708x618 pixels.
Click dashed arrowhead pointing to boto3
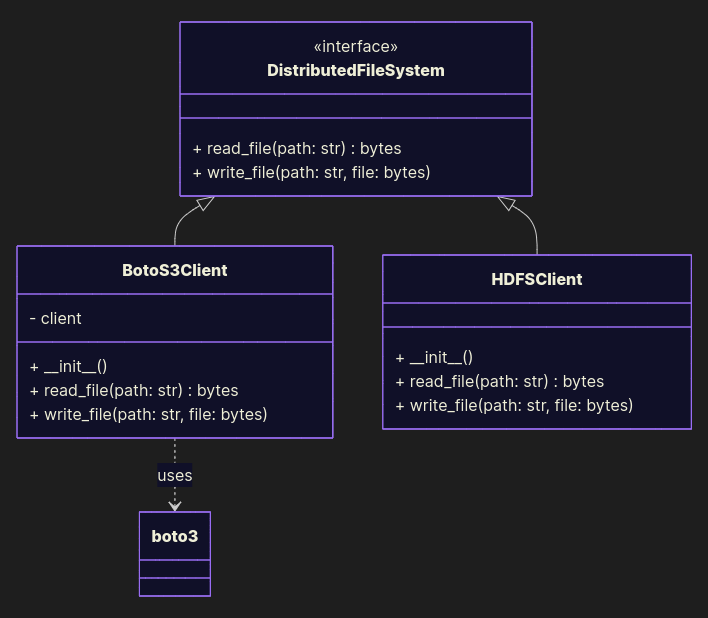click(175, 506)
